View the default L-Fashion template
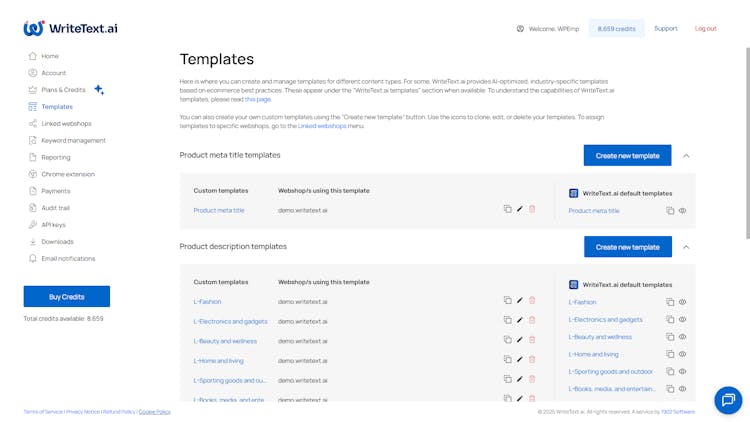The width and height of the screenshot is (750, 422). click(683, 302)
